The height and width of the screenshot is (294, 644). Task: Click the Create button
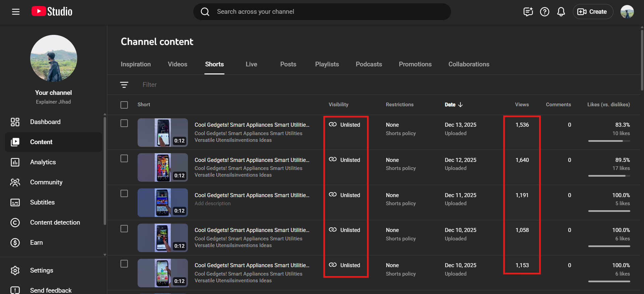(x=593, y=12)
